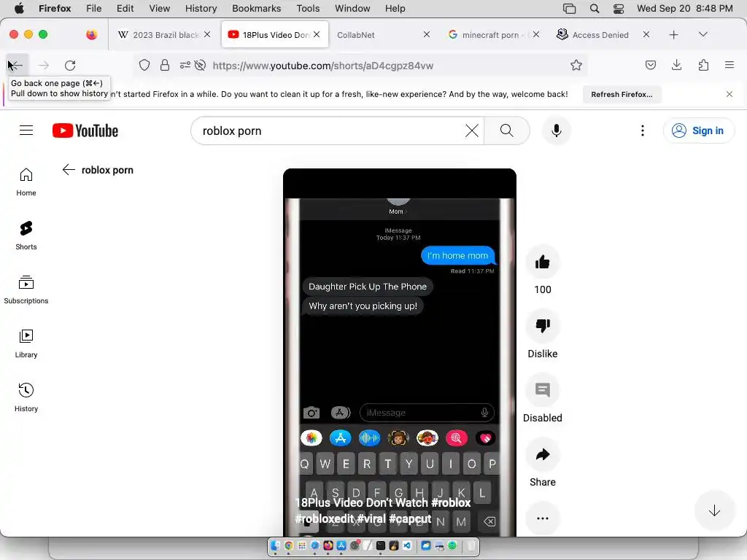Open more actions on the Short
This screenshot has height=560, width=747.
542,518
